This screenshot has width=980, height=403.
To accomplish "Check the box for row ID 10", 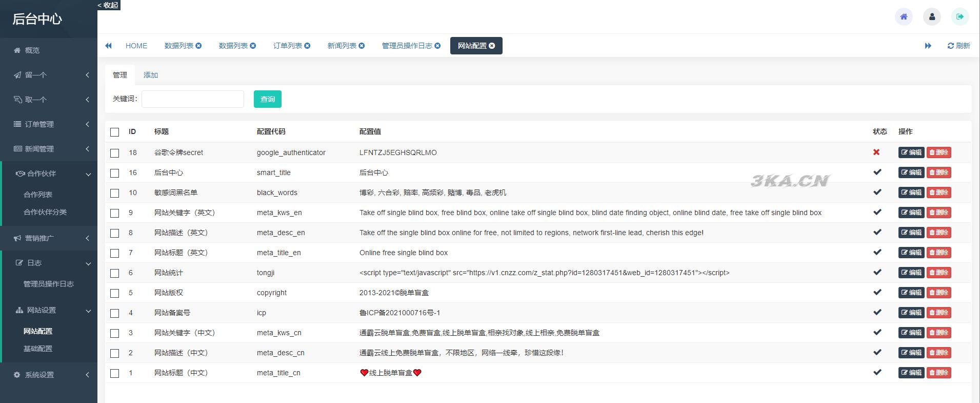I will point(115,193).
